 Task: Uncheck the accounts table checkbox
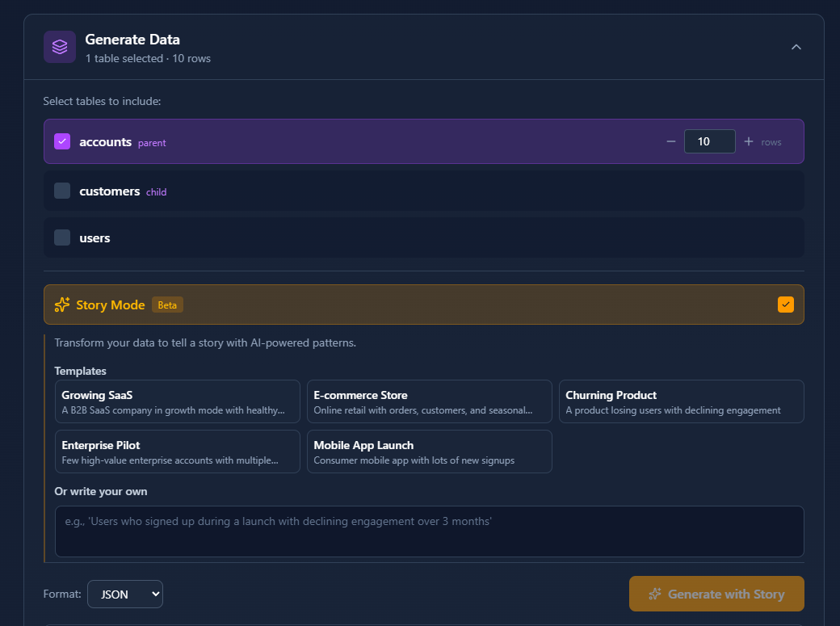61,141
